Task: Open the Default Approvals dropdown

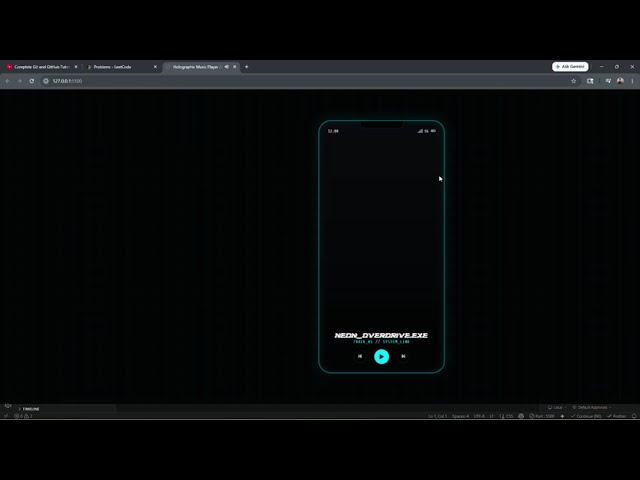Action: 592,407
